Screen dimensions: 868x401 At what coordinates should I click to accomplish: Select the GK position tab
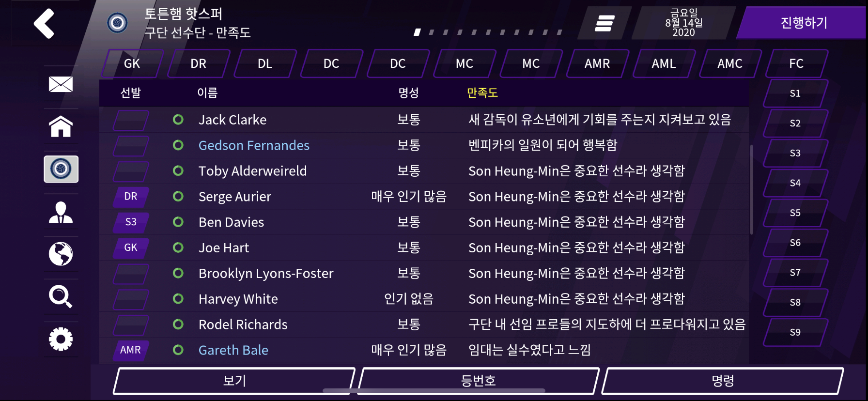[132, 63]
